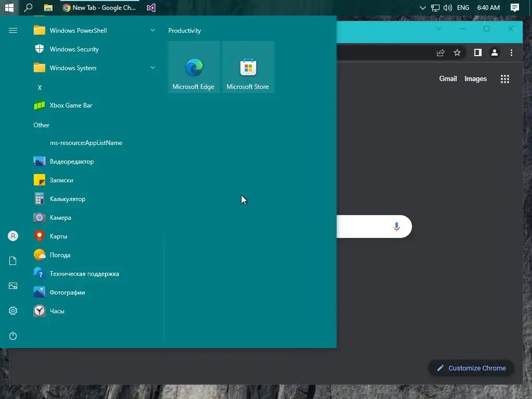Open the ms-resource:AppListName entry
This screenshot has width=532, height=399.
point(94,143)
